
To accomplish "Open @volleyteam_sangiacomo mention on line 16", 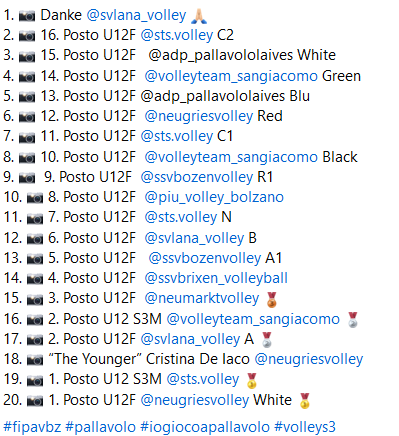I will [x=253, y=319].
